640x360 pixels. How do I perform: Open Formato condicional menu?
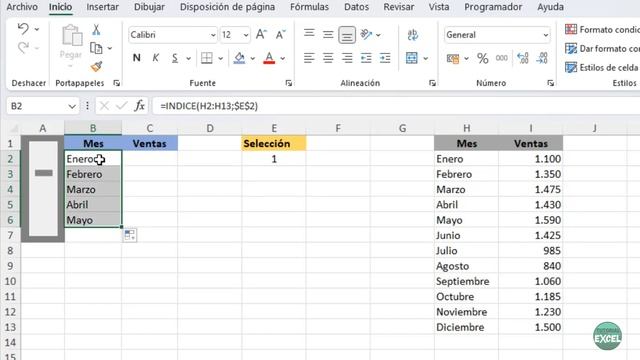pos(602,29)
